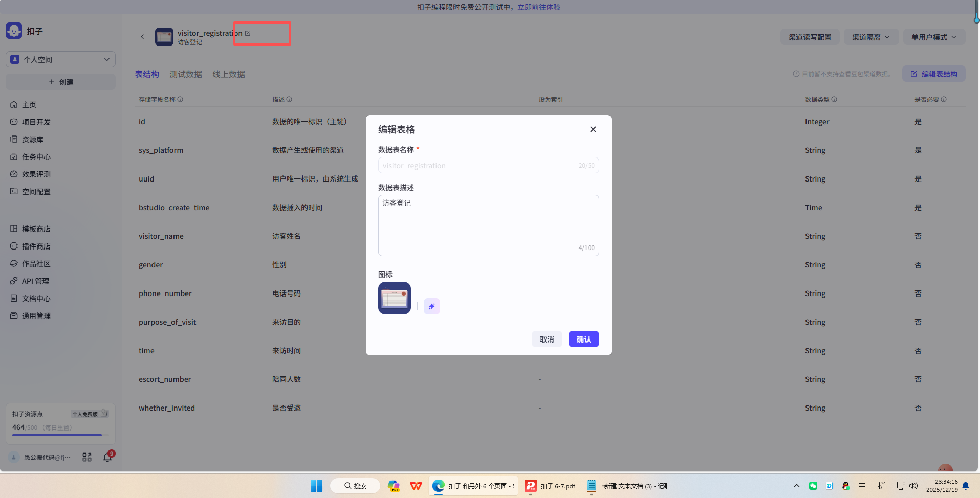The image size is (980, 498).
Task: Open the 单用户模式 dropdown
Action: tap(934, 37)
